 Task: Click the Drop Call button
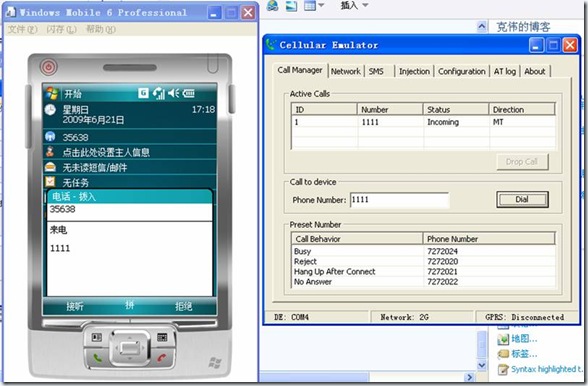coord(522,162)
